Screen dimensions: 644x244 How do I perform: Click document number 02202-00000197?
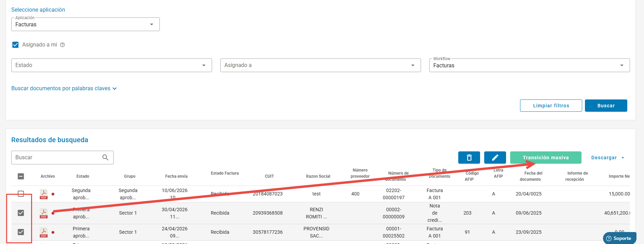tap(394, 194)
